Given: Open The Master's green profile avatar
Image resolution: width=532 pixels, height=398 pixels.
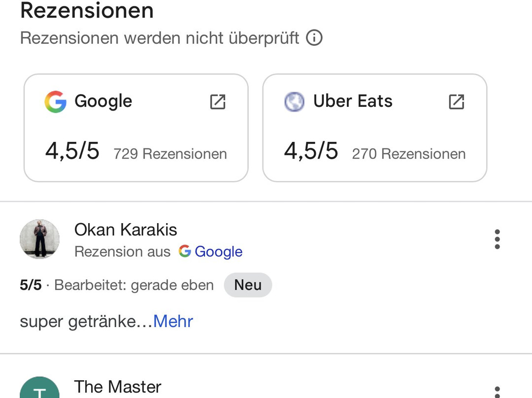Looking at the screenshot, I should 39,389.
